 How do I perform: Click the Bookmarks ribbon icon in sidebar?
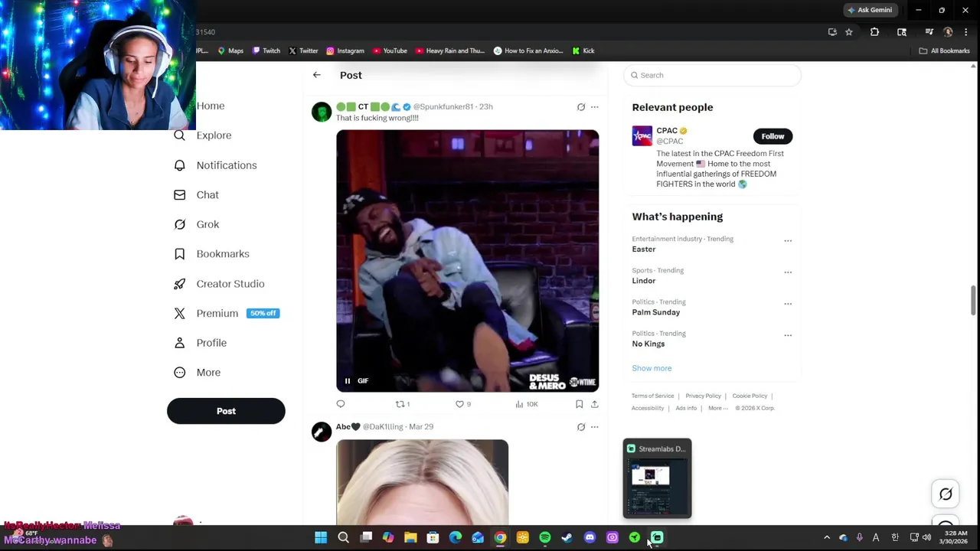pos(179,254)
